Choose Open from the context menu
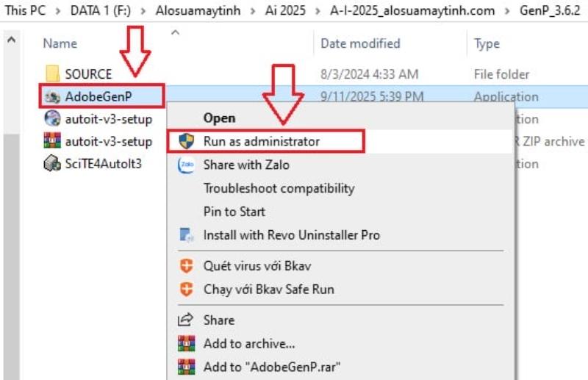Image resolution: width=588 pixels, height=380 pixels. click(219, 118)
